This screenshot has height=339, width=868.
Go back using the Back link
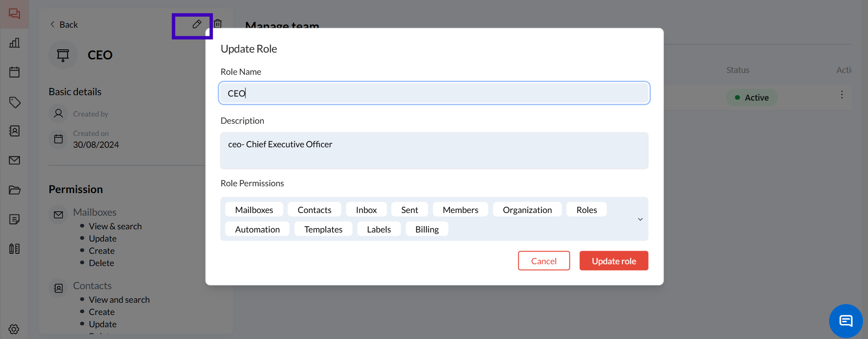coord(64,24)
